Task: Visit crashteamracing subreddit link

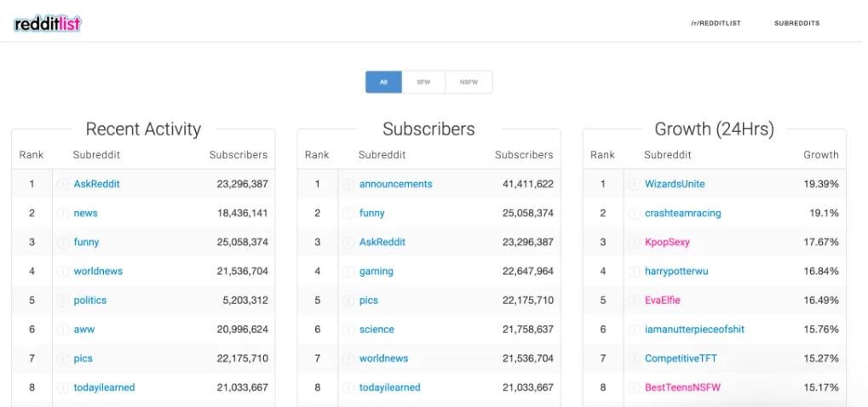Action: coord(683,213)
